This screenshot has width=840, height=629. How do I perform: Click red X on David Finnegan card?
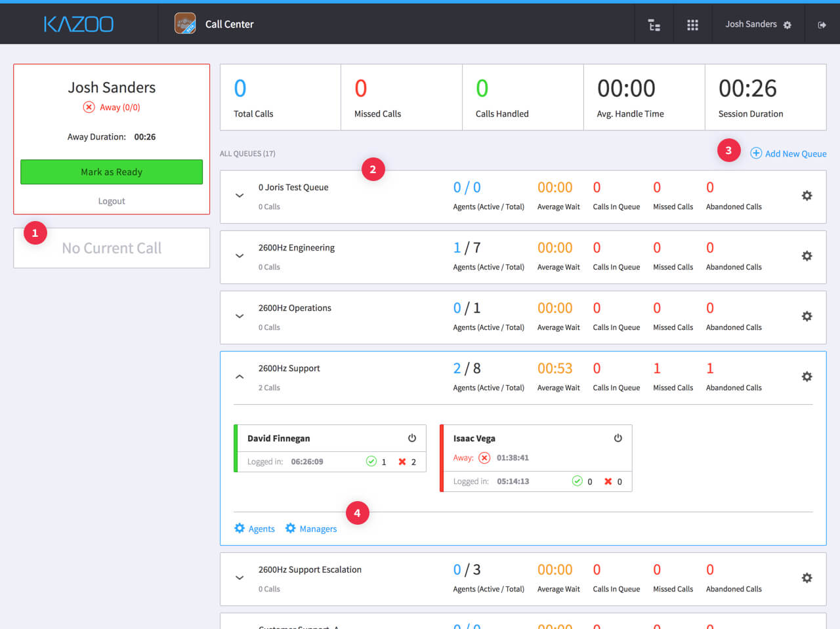[x=402, y=462]
